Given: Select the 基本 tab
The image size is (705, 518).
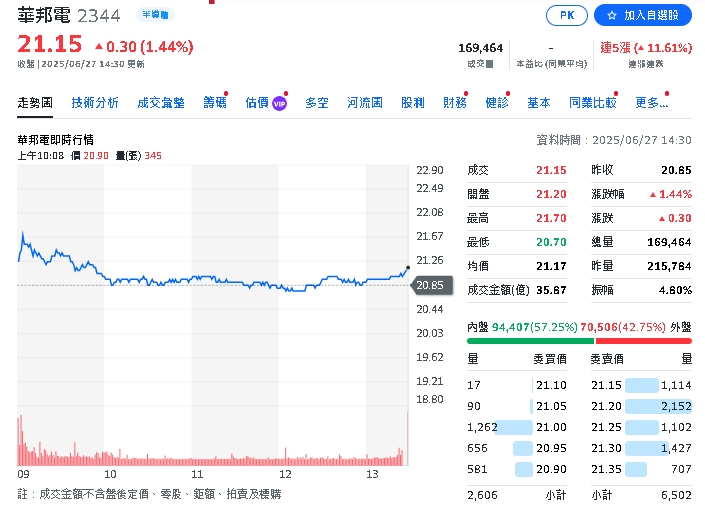Looking at the screenshot, I should pyautogui.click(x=539, y=103).
